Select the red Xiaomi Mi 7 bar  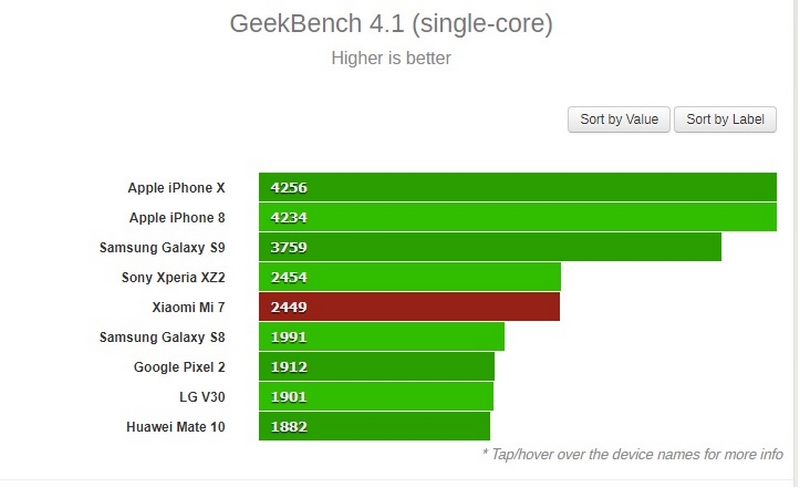[x=409, y=307]
